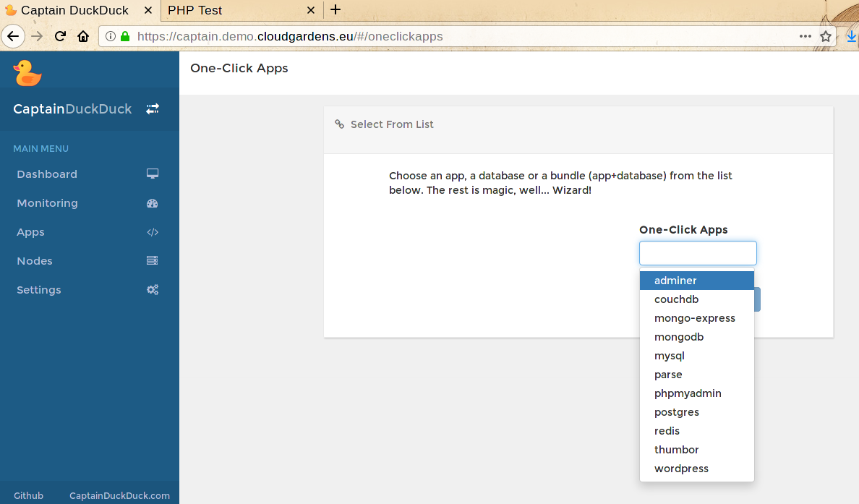The height and width of the screenshot is (504, 859).
Task: Open the CaptainDuckDuck.com footer link
Action: [119, 495]
